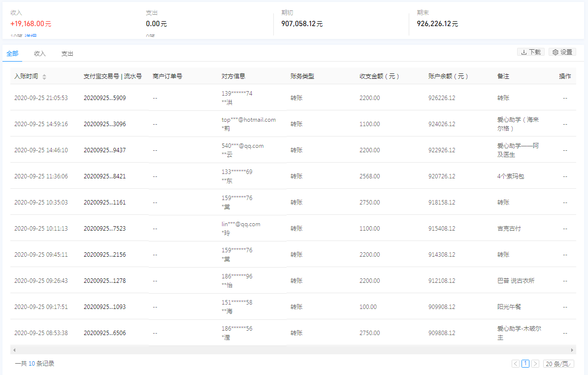Click the gear icon in the 设置 button
This screenshot has height=375, width=588.
[555, 52]
